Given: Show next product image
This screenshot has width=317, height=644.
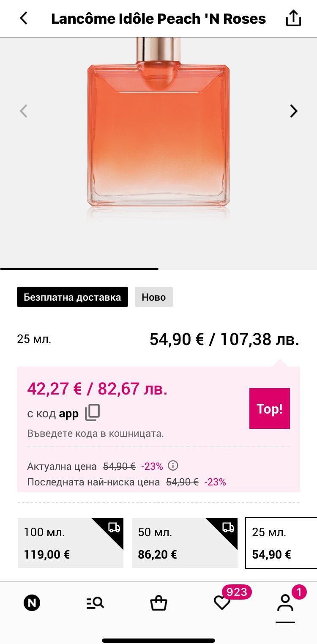Looking at the screenshot, I should point(293,111).
